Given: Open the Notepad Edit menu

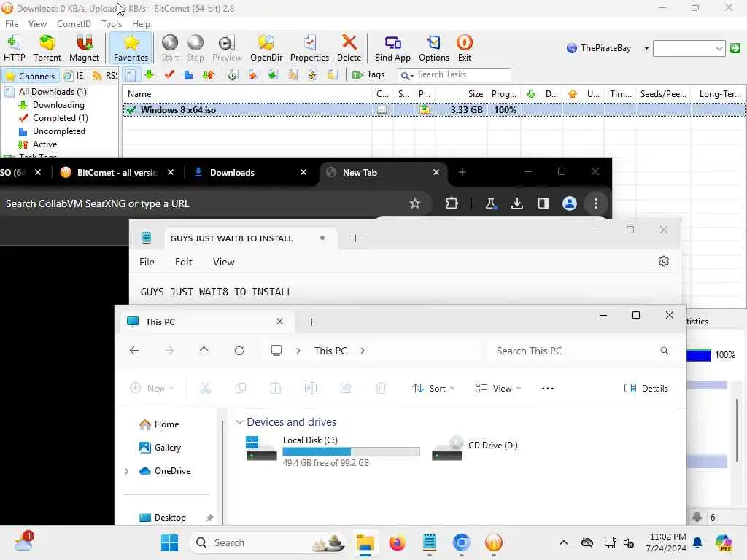Looking at the screenshot, I should click(x=183, y=262).
